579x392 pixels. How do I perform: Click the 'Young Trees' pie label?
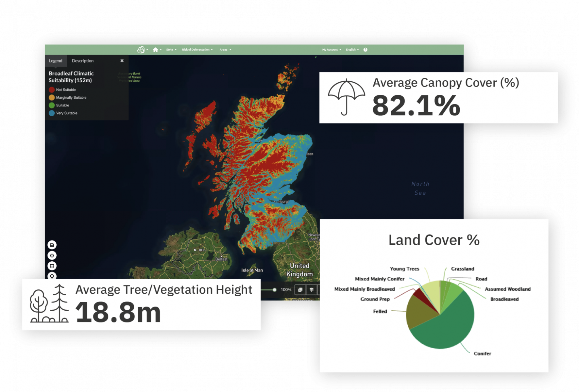click(404, 269)
